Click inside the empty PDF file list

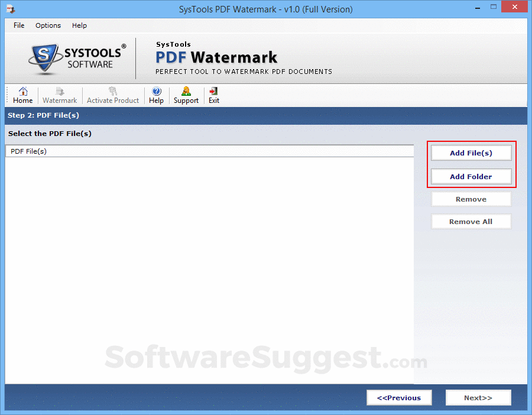(x=209, y=270)
